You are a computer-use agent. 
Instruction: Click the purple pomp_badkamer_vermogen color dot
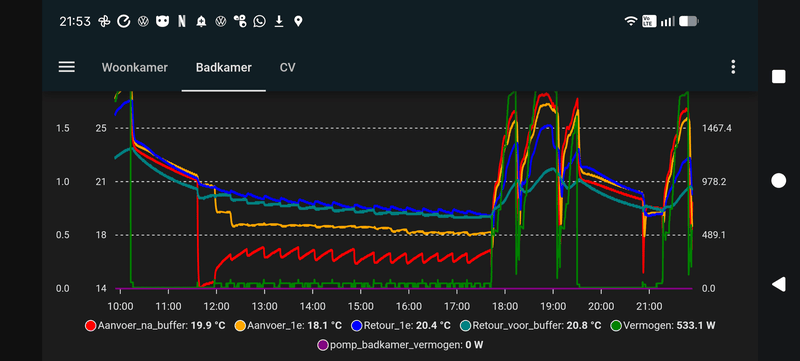pyautogui.click(x=322, y=346)
